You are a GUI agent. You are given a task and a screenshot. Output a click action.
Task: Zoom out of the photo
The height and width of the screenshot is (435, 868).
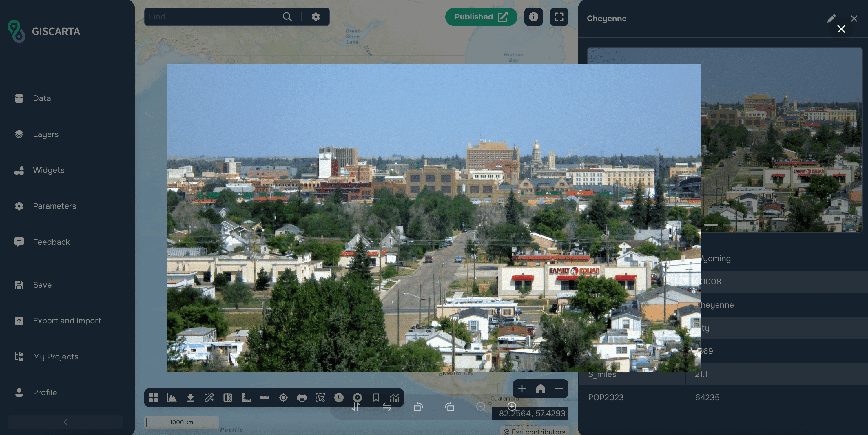coord(480,406)
